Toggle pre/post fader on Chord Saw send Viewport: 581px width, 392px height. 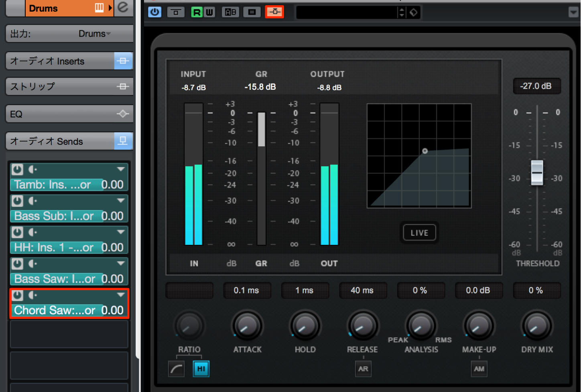[33, 295]
